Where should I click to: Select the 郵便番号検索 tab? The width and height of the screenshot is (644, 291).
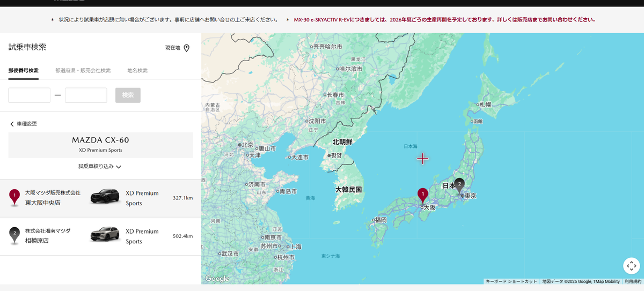(24, 71)
